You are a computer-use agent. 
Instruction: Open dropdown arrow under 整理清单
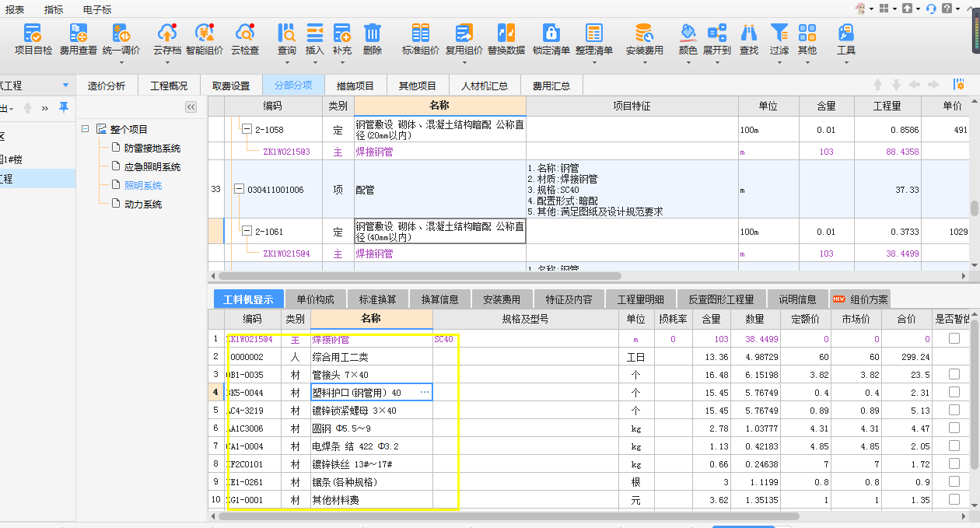click(594, 63)
